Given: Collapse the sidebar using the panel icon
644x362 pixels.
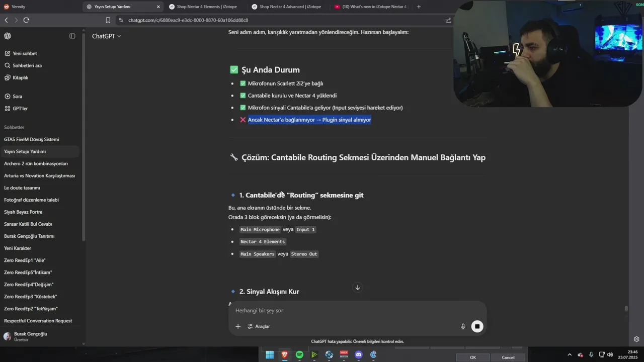Looking at the screenshot, I should pos(72,36).
